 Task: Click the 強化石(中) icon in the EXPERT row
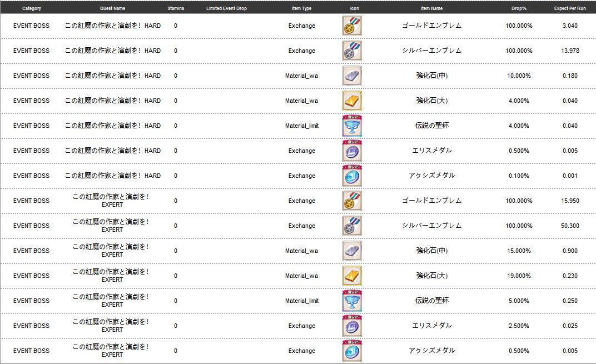pos(351,251)
